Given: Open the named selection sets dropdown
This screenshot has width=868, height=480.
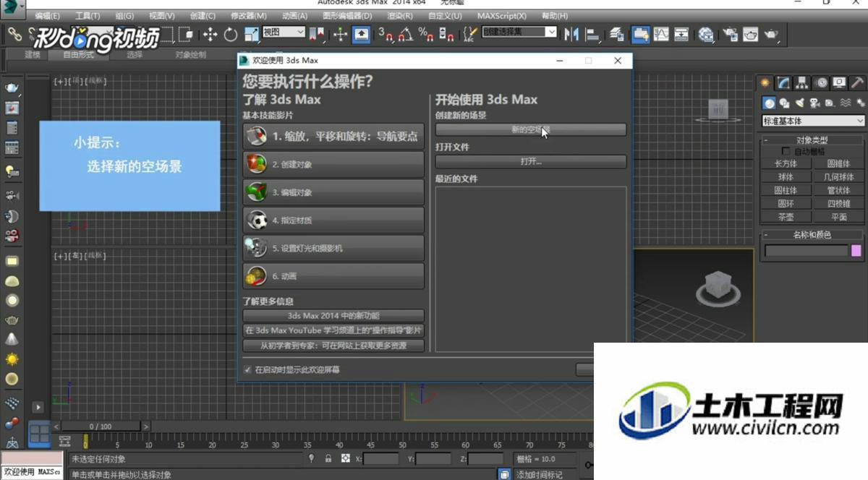Looking at the screenshot, I should pyautogui.click(x=519, y=32).
